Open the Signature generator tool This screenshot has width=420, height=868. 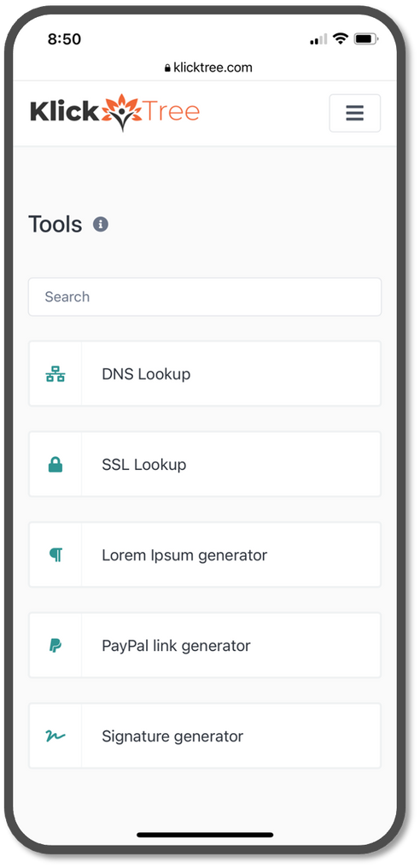pyautogui.click(x=205, y=736)
